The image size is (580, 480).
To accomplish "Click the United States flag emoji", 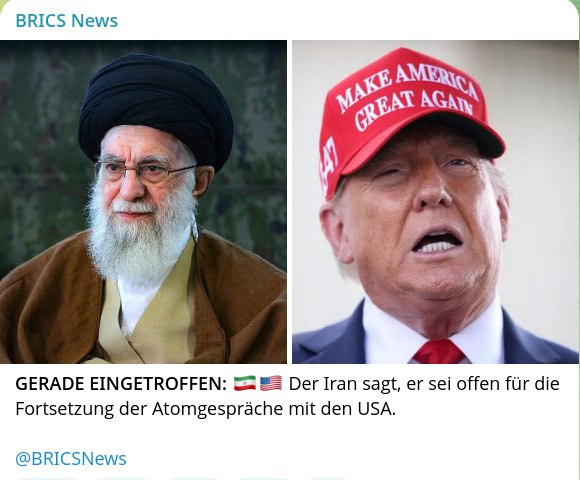I will (x=271, y=383).
